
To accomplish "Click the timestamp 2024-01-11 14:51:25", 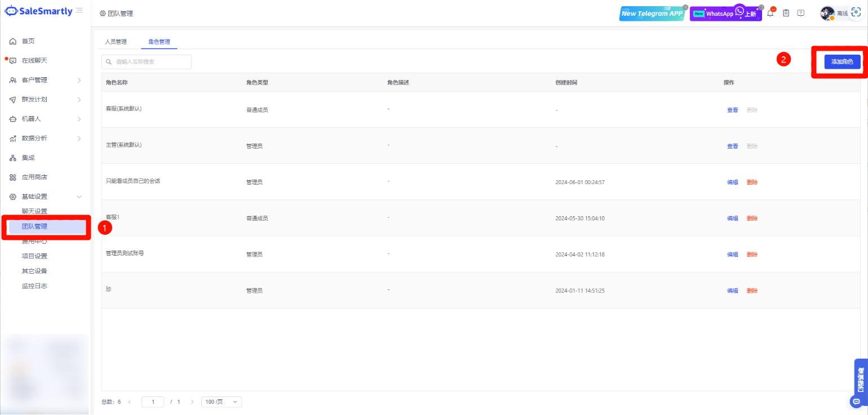I will tap(580, 291).
